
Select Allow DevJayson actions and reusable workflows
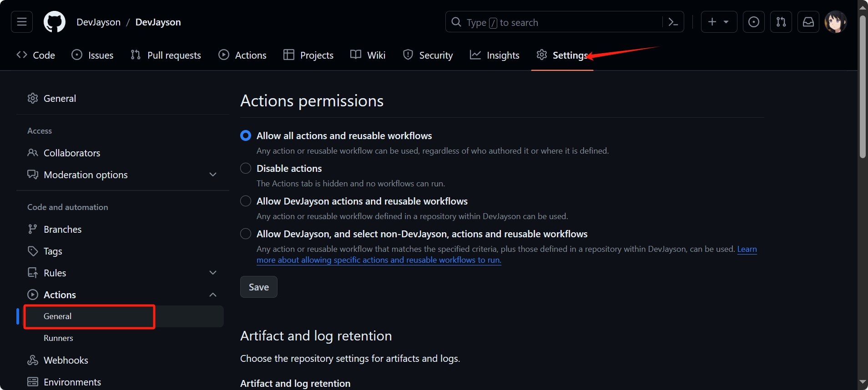tap(246, 201)
